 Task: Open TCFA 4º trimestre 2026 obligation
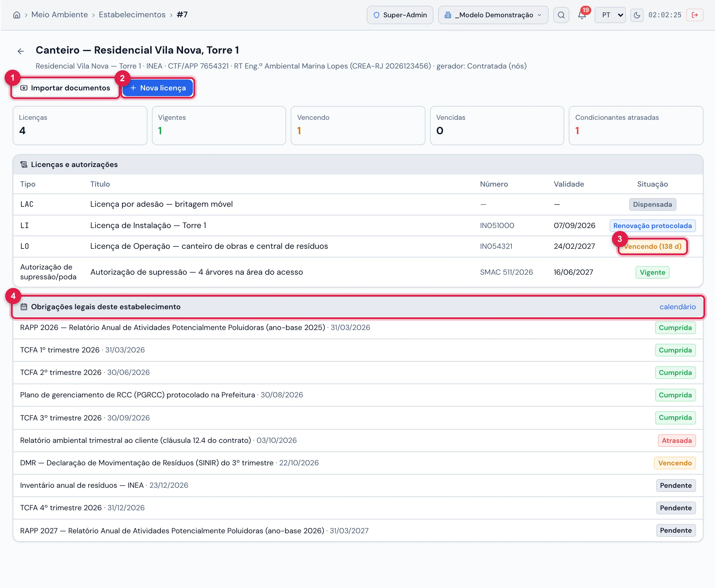click(x=358, y=508)
